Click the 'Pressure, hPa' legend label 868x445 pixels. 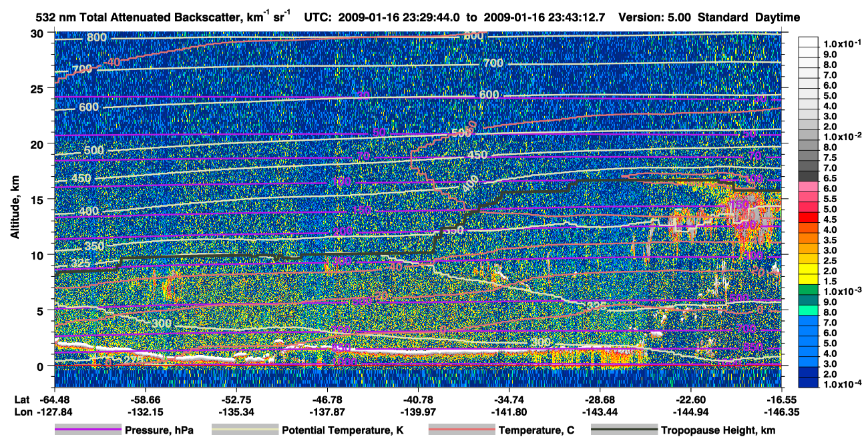tap(160, 431)
